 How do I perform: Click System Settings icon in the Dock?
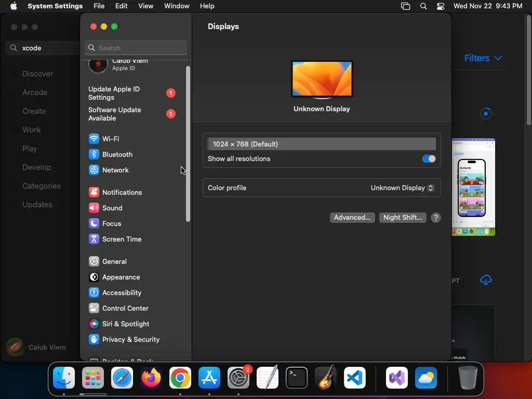[238, 378]
